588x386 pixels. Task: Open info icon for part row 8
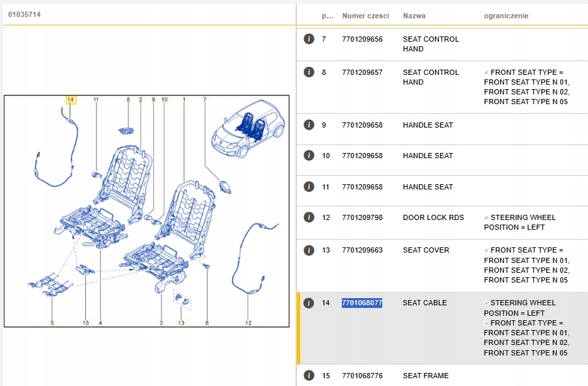[309, 72]
